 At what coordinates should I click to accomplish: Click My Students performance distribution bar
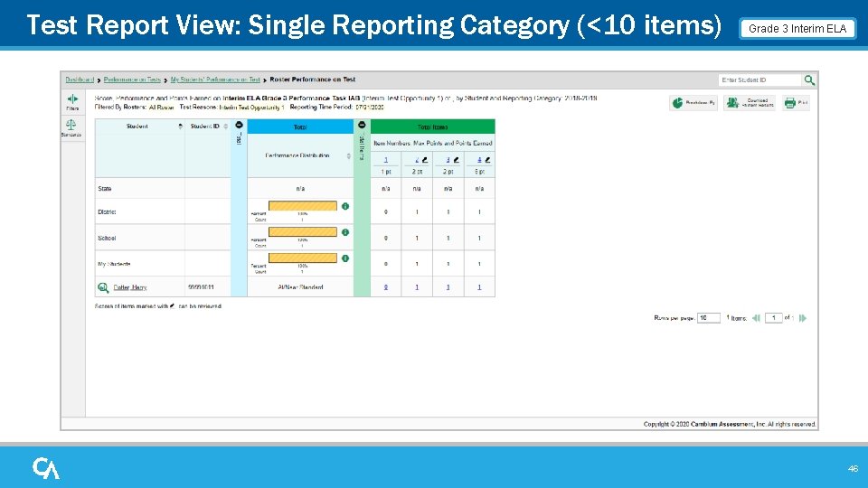303,258
